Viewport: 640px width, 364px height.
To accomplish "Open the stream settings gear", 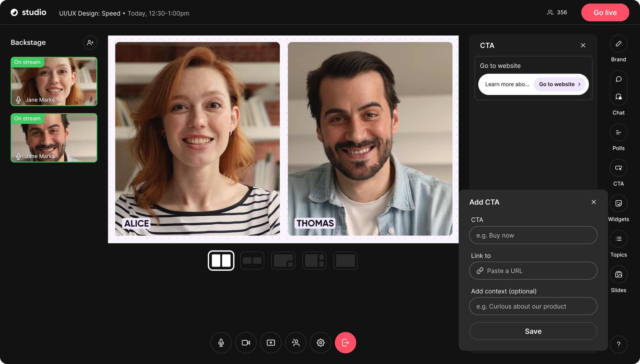I will click(x=321, y=343).
